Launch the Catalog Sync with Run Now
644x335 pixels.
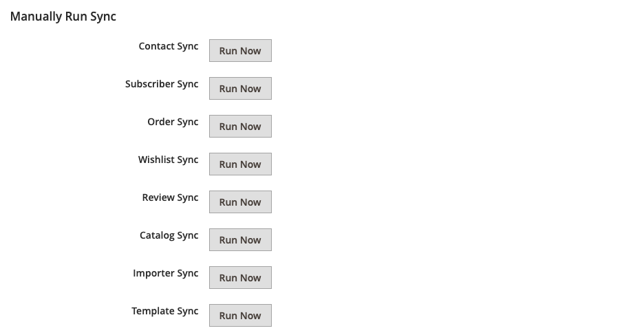tap(240, 240)
